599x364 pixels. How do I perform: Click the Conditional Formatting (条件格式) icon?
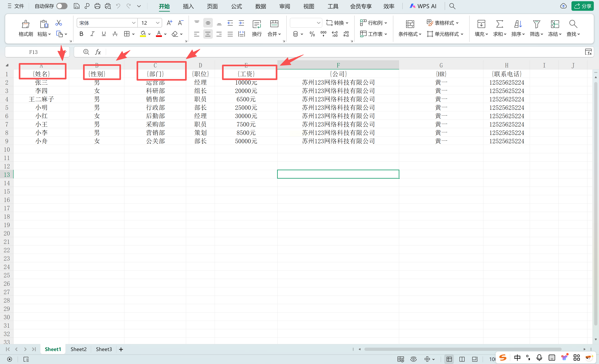(x=410, y=24)
